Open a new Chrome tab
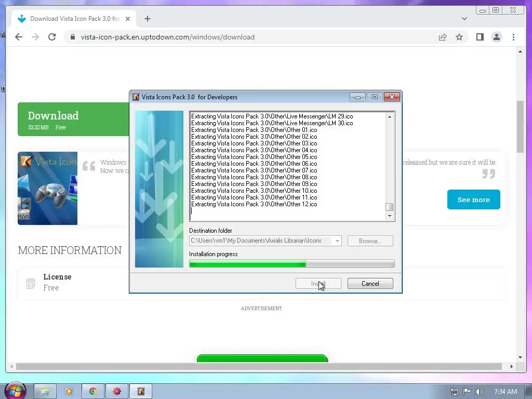The height and width of the screenshot is (399, 532). tap(147, 19)
